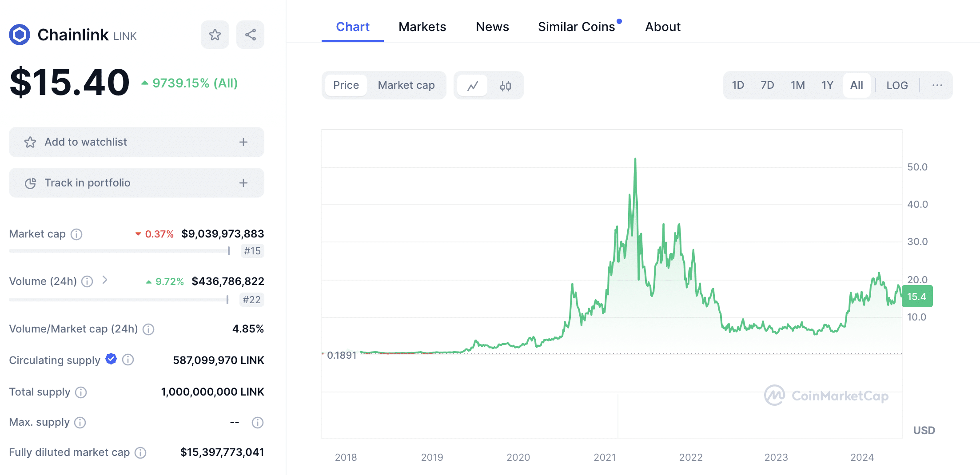Click the 587,099,970 LINK supply value

point(219,360)
